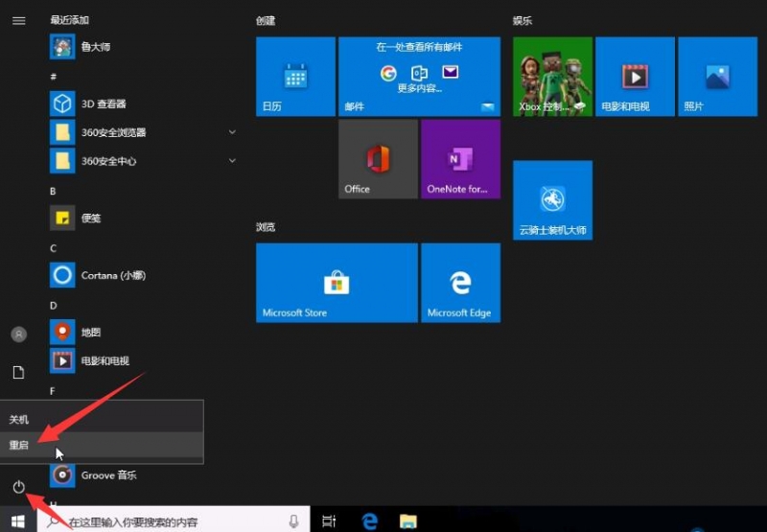
Task: Jump to letter index B header
Action: (x=53, y=191)
